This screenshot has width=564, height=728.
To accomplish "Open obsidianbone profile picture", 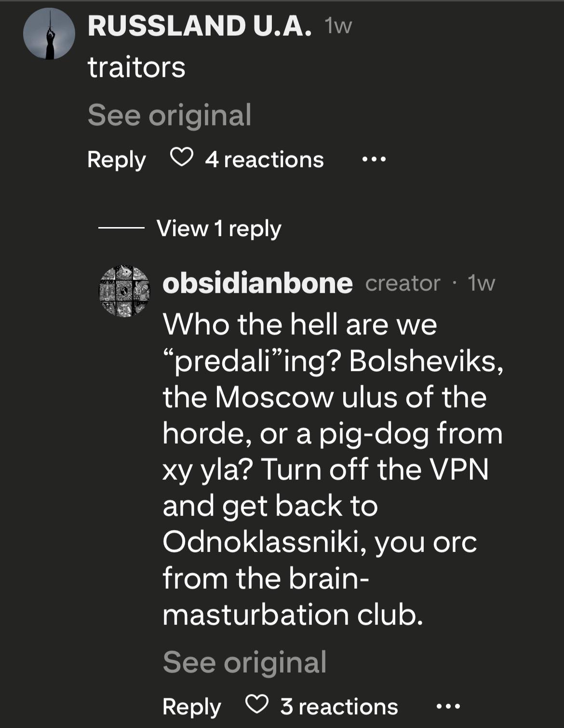I will tap(124, 291).
